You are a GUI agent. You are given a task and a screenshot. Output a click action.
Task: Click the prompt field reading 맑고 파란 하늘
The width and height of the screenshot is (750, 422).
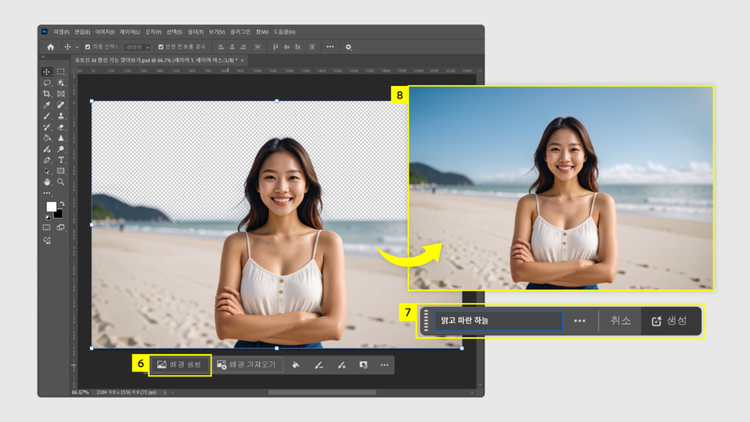[498, 321]
